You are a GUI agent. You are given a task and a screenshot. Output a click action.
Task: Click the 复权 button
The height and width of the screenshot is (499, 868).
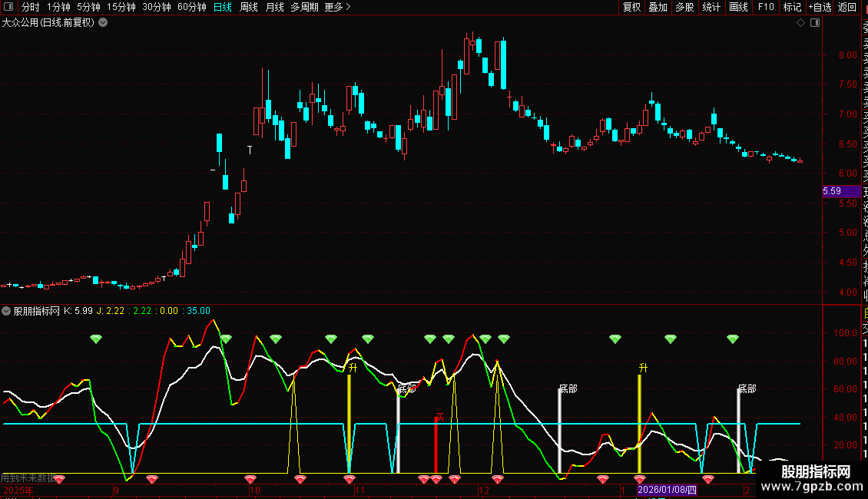631,8
